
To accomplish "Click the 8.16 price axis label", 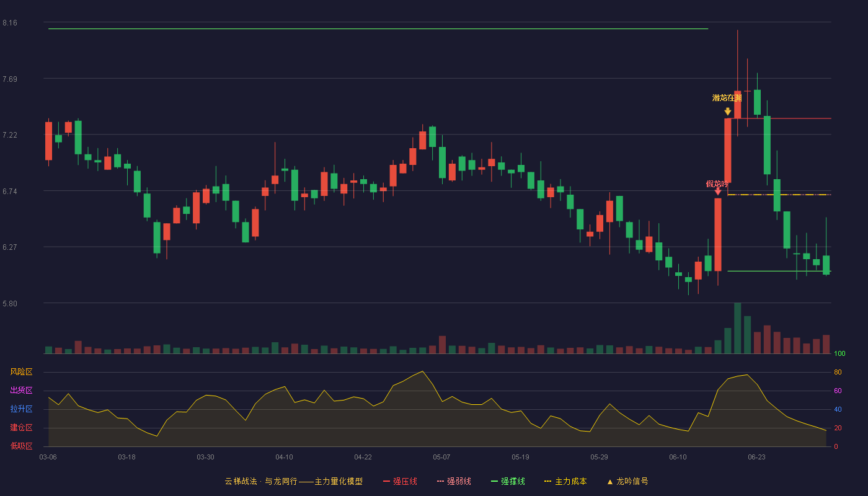I will 10,23.
